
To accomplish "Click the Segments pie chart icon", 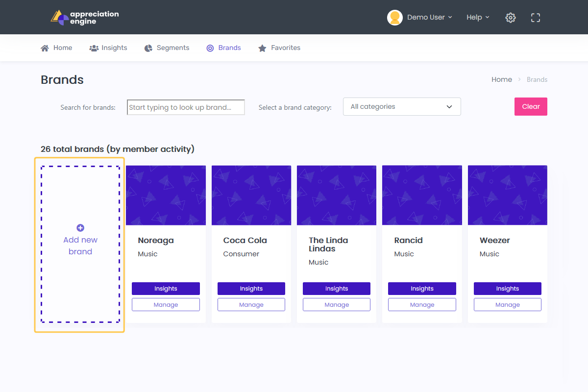I will [x=148, y=48].
